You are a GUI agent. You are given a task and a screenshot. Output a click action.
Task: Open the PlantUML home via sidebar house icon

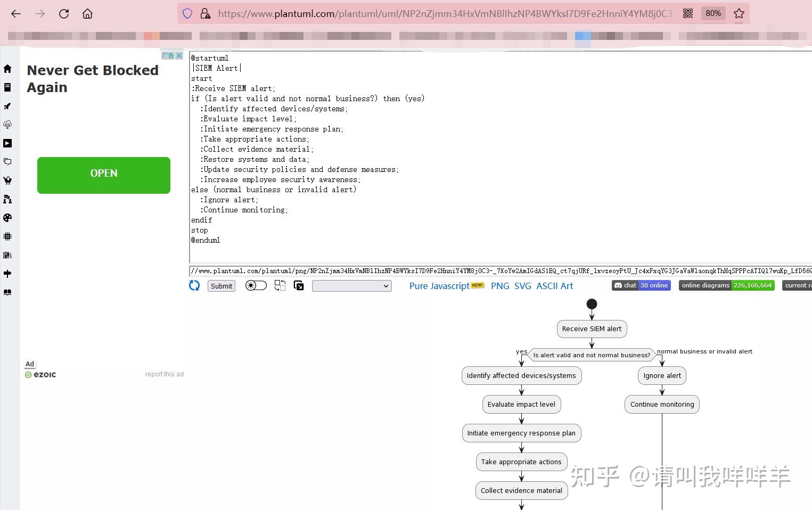pos(7,69)
